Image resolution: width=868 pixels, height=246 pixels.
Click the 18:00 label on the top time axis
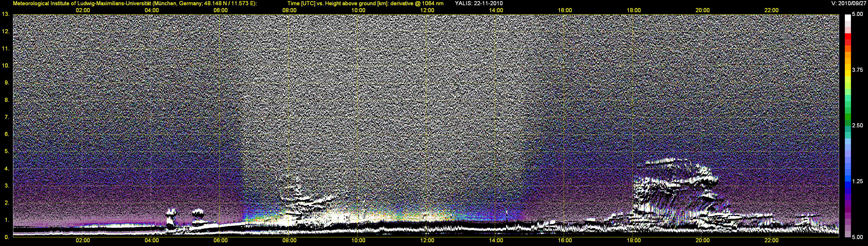tap(634, 10)
